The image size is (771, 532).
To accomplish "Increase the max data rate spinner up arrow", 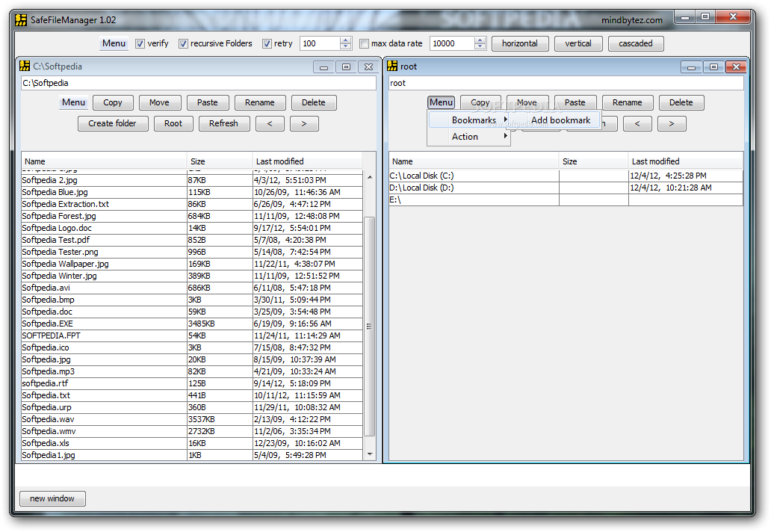I will [480, 40].
